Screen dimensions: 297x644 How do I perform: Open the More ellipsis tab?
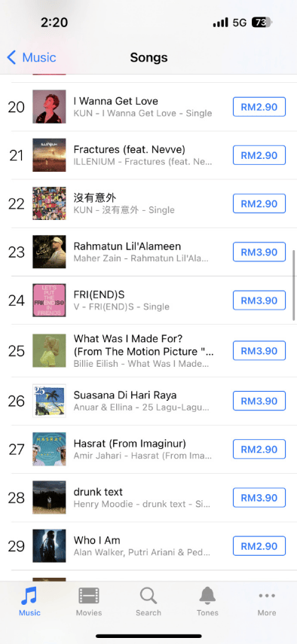click(267, 601)
